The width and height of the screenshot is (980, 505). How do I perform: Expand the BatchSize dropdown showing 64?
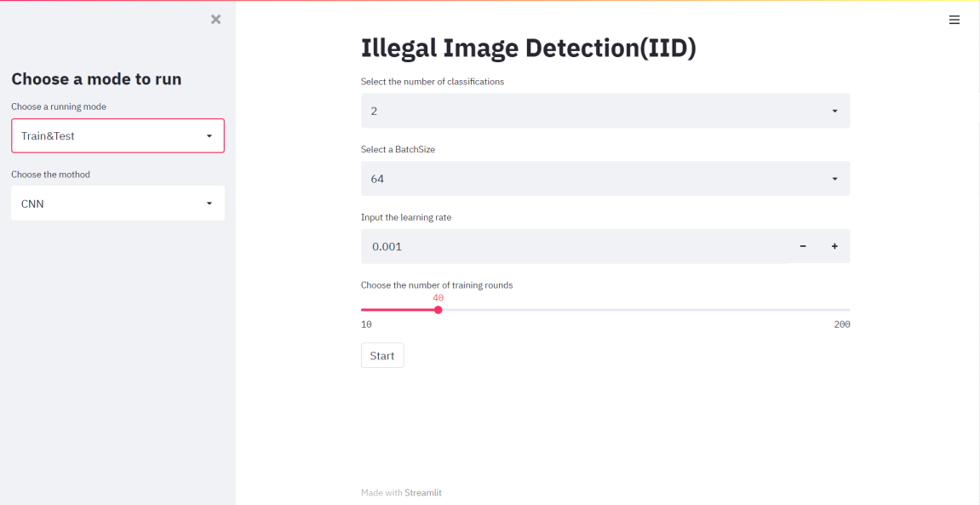596,179
